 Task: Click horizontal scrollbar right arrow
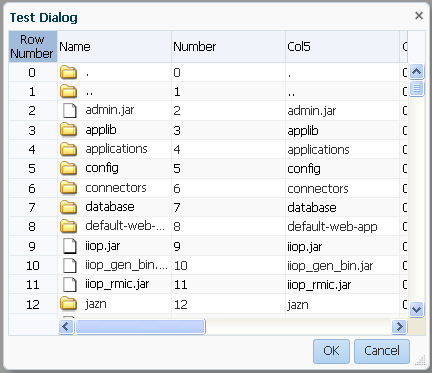[x=399, y=327]
